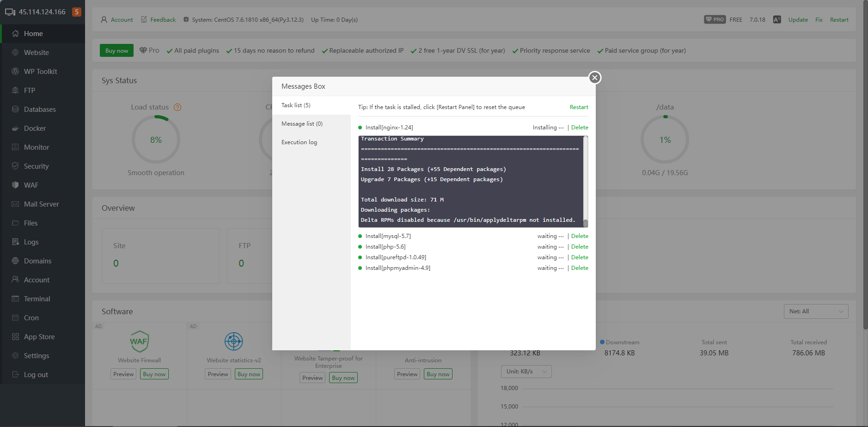Preview Website Tamper-proof for Enterprise
Screen dimensions: 868x427
(x=312, y=378)
